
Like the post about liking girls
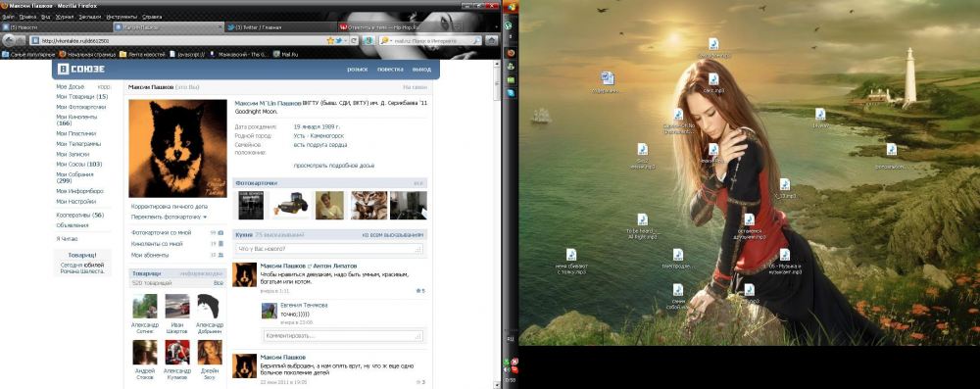[420, 291]
